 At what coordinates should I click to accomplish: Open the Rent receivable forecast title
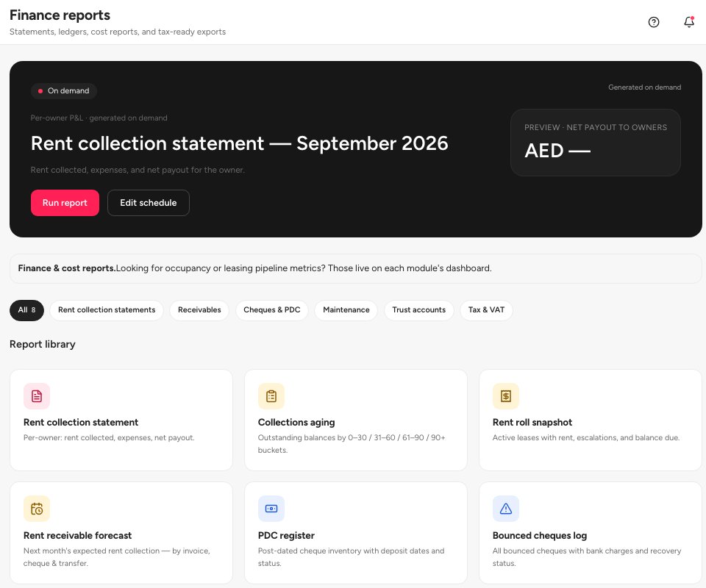pos(77,535)
